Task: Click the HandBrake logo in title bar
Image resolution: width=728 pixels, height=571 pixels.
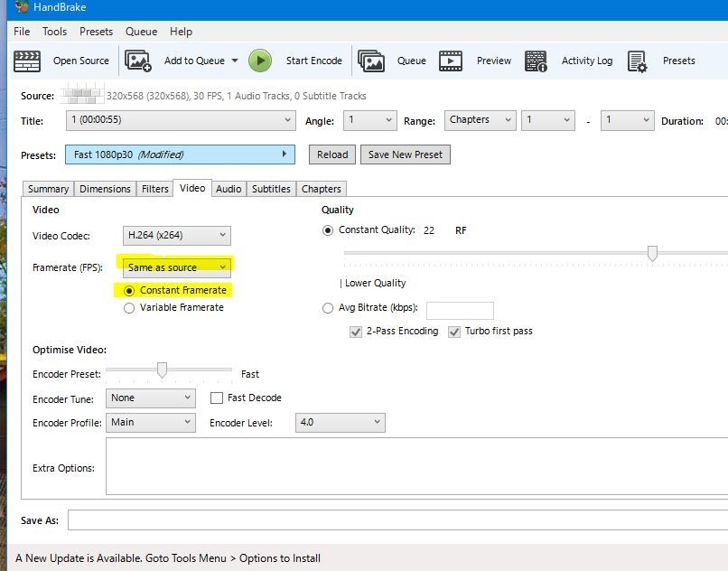Action: 21,7
